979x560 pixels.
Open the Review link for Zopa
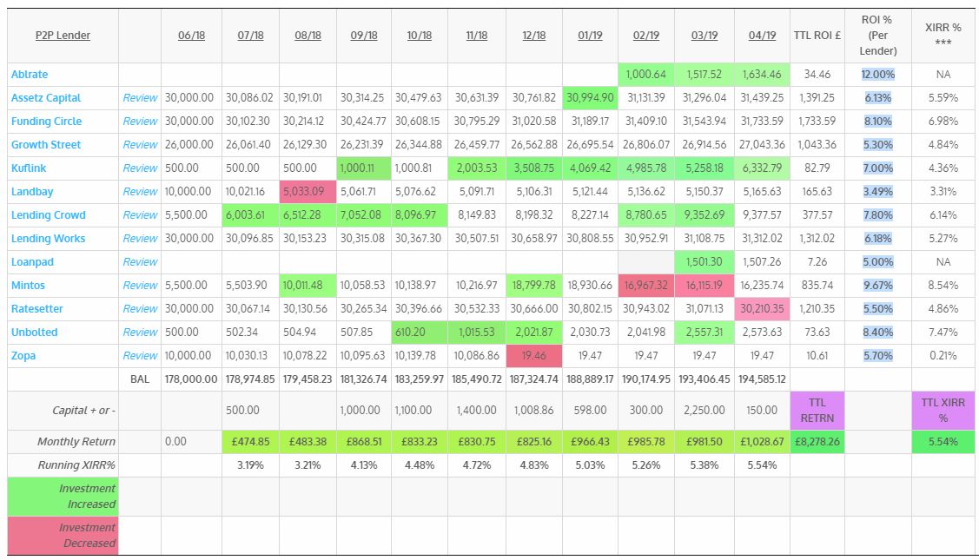(x=140, y=356)
